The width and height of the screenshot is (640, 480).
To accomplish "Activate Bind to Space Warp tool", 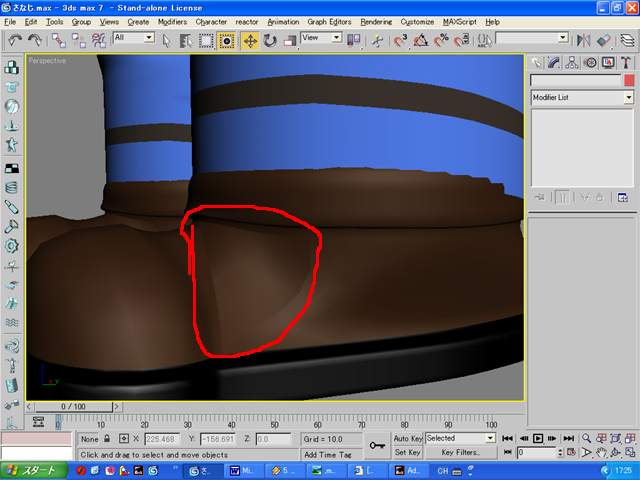I will (98, 40).
